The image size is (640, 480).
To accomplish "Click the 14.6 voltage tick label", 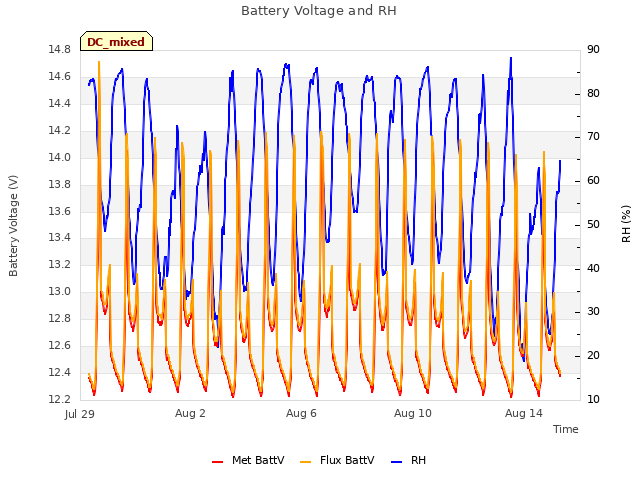I will pyautogui.click(x=59, y=76).
